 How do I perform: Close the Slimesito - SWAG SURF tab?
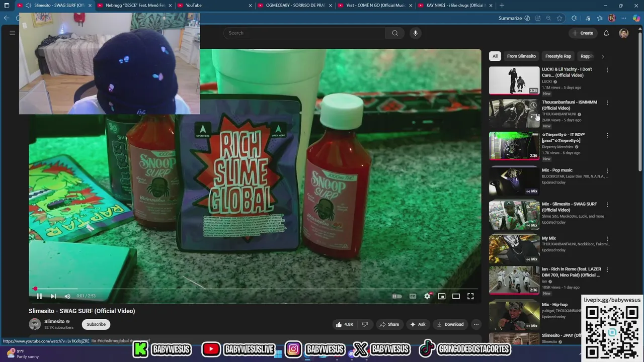(x=90, y=6)
